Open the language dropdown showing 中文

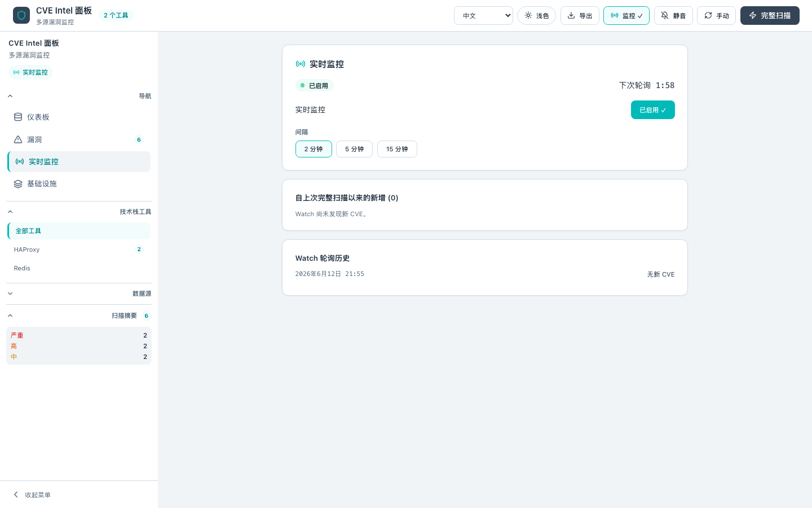(x=483, y=16)
